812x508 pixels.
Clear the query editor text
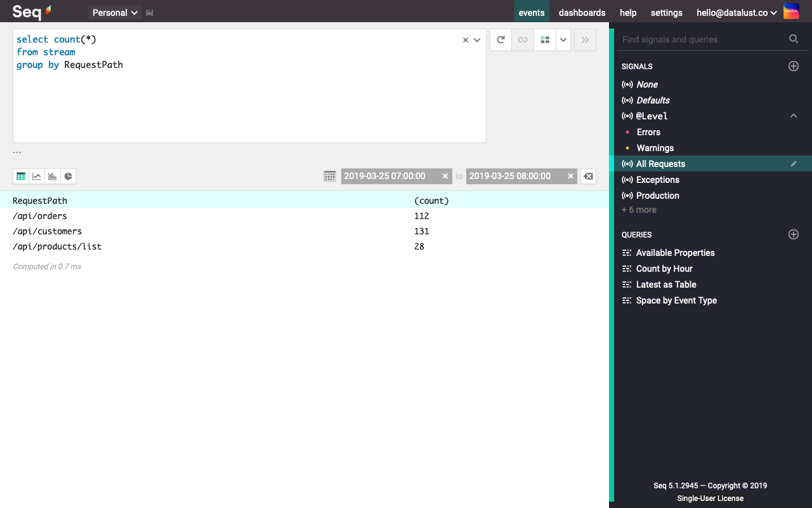coord(465,40)
